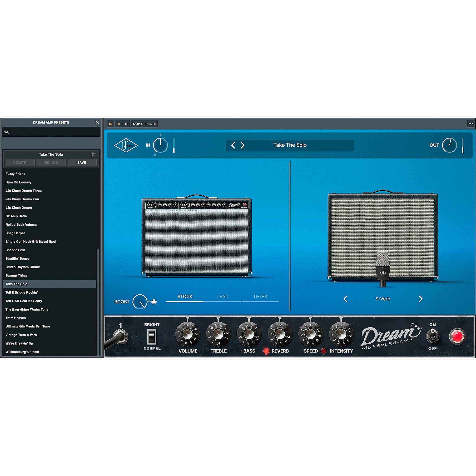Viewport: 476px width, 476px height.
Task: Click the Paste button
Action: click(151, 124)
